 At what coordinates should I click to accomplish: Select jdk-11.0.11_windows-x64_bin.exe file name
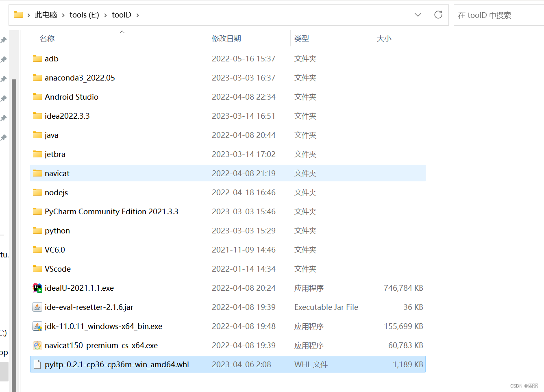pos(103,326)
